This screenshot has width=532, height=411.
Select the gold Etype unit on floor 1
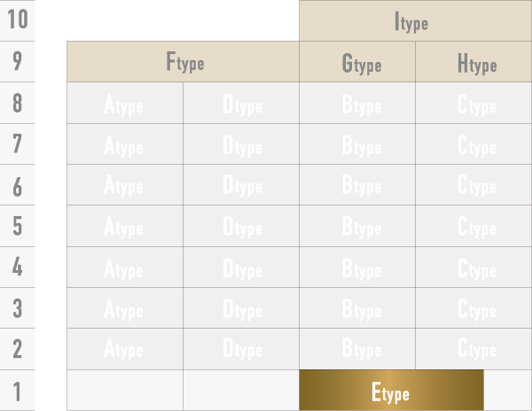click(x=391, y=391)
